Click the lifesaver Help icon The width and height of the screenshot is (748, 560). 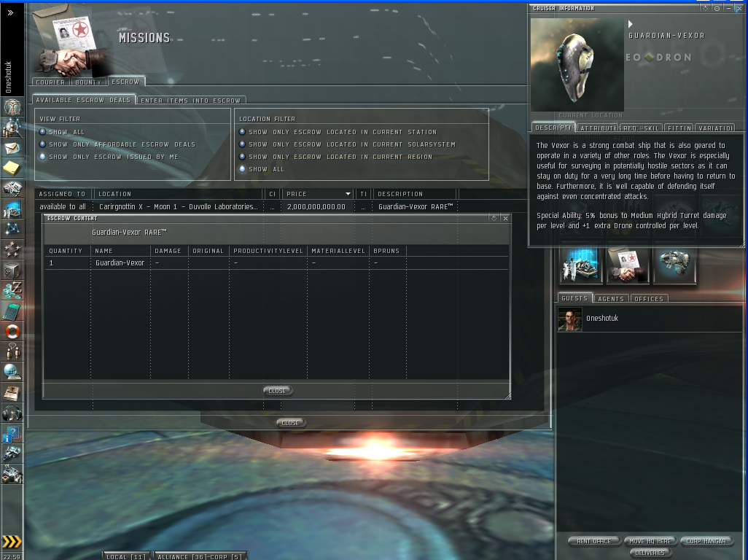pos(12,331)
